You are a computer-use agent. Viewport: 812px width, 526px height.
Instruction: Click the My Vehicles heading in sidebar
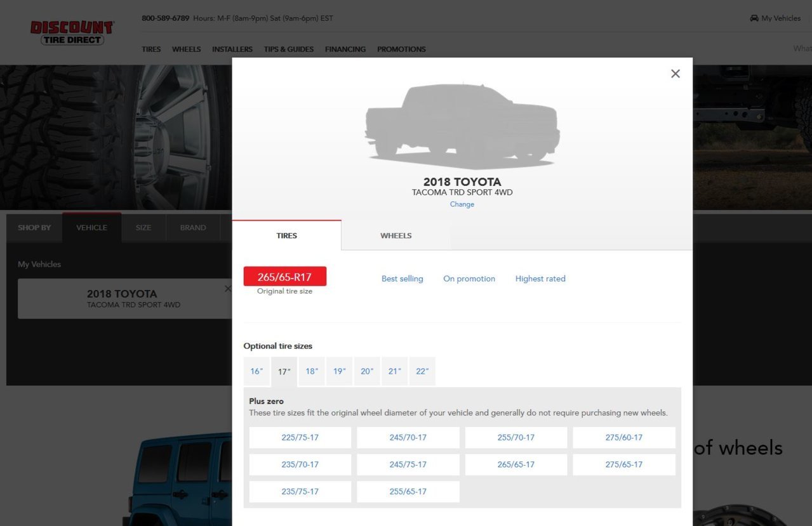[39, 265]
